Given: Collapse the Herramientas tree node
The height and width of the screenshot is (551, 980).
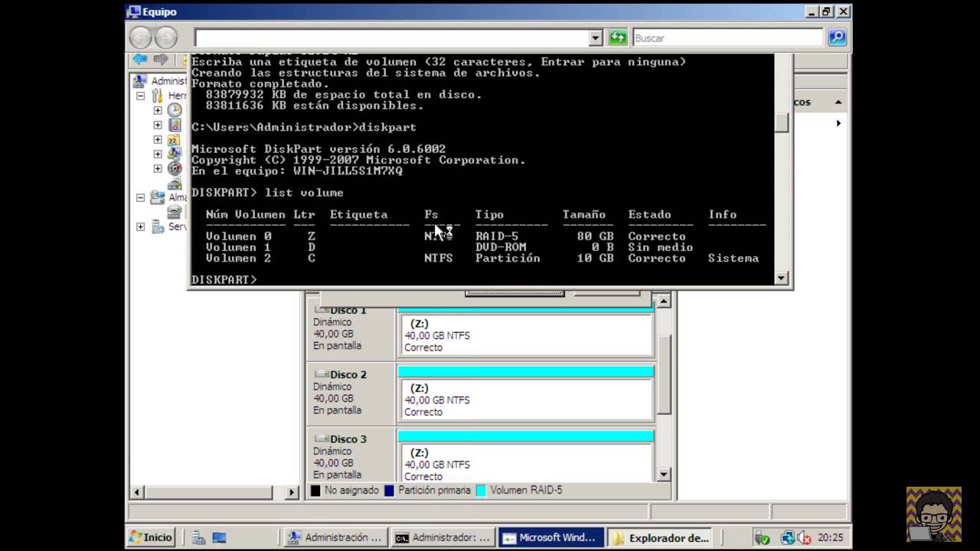Looking at the screenshot, I should pyautogui.click(x=141, y=96).
